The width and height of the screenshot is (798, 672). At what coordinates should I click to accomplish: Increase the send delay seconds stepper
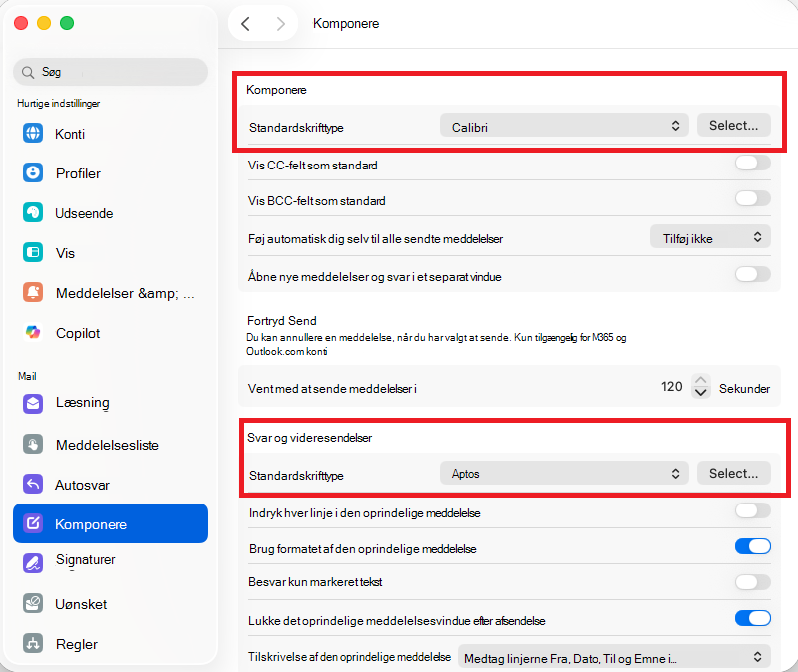coord(701,381)
